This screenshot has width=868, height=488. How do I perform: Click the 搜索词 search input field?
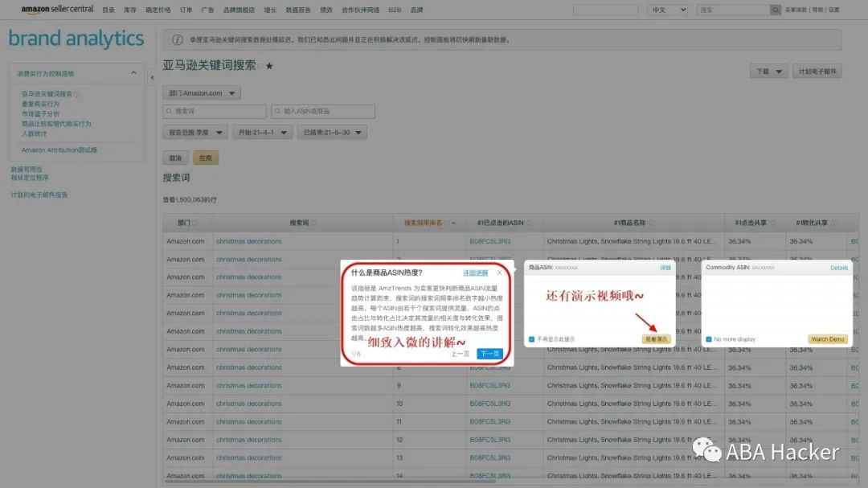215,111
